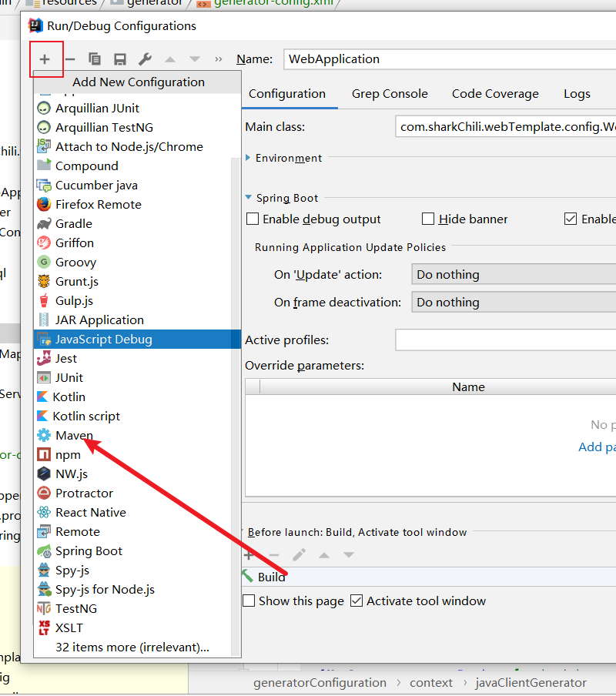Image resolution: width=616 pixels, height=696 pixels.
Task: Open the On 'Update' action dropdown
Action: pos(514,275)
